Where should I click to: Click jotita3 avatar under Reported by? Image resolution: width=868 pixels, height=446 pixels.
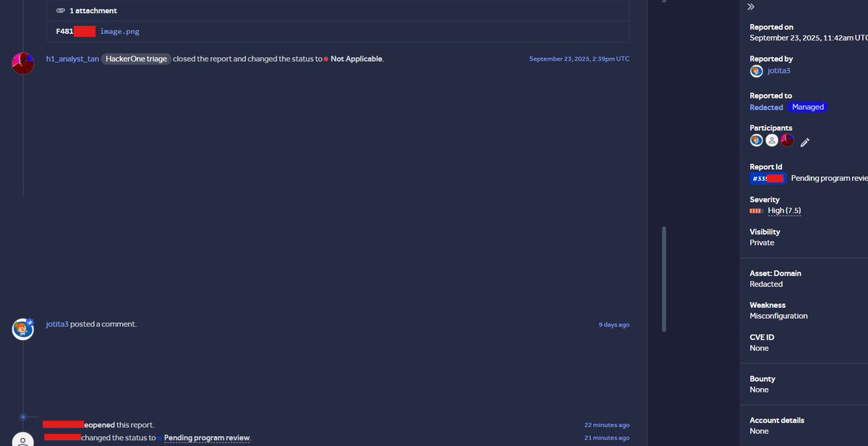point(757,71)
